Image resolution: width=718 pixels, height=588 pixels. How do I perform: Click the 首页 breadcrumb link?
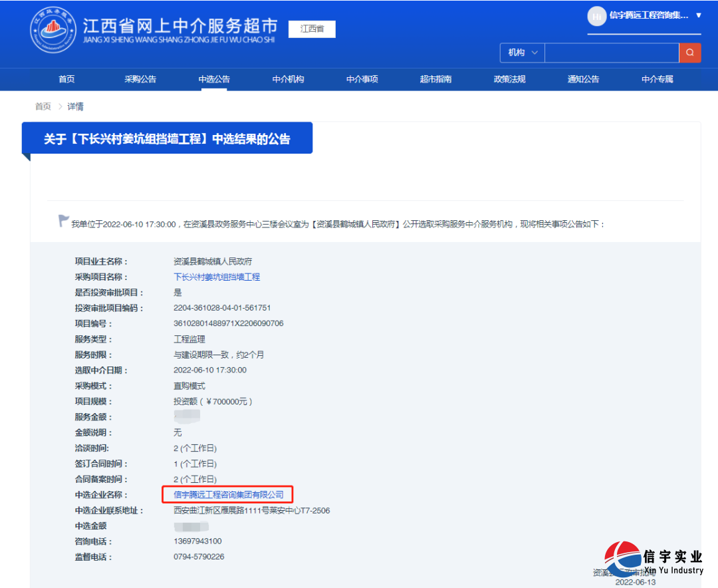pyautogui.click(x=43, y=106)
